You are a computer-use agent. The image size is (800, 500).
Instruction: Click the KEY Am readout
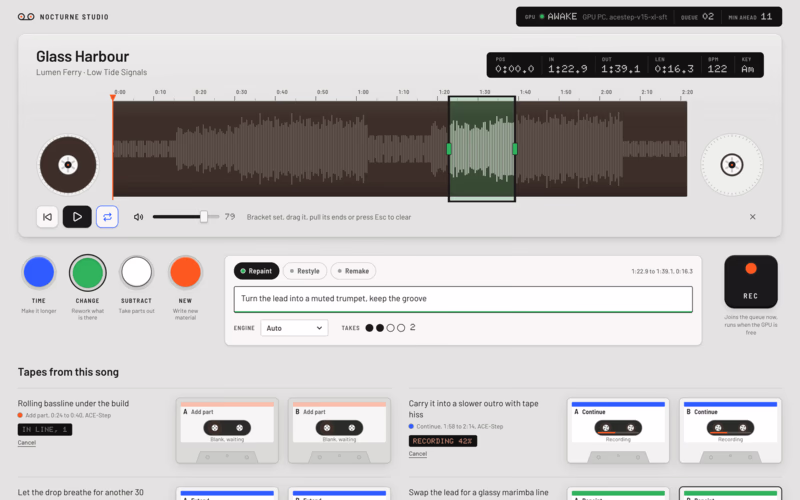(747, 65)
